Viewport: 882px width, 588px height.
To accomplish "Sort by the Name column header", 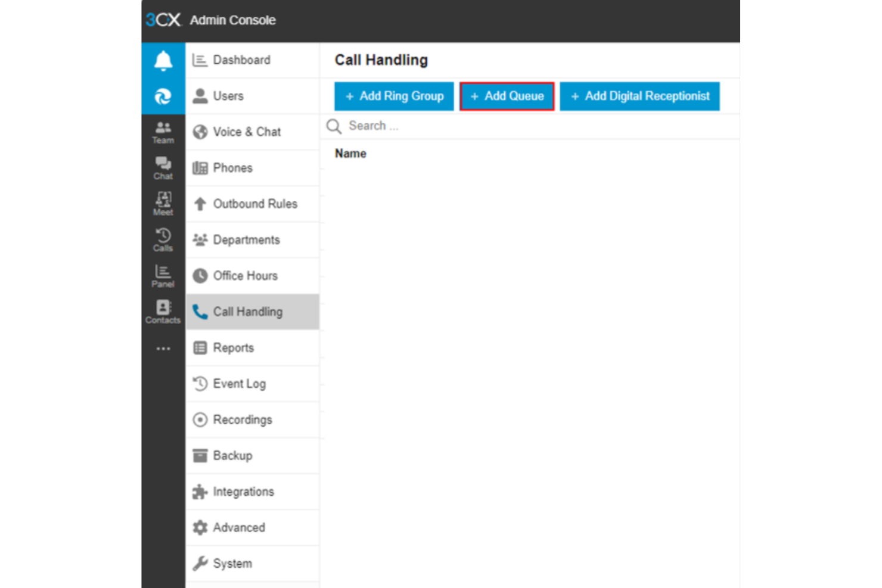I will pos(350,153).
